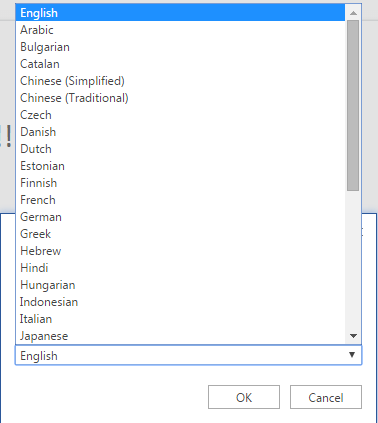Pick Finnish from the dropdown

[180, 183]
